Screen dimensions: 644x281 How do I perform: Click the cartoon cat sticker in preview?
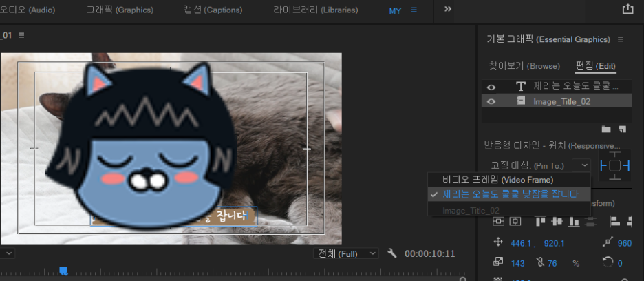tap(142, 146)
